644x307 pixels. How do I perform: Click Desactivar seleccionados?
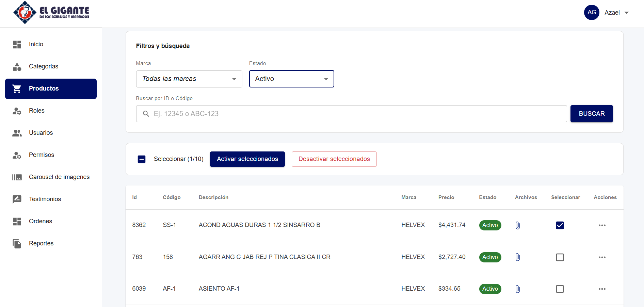334,159
